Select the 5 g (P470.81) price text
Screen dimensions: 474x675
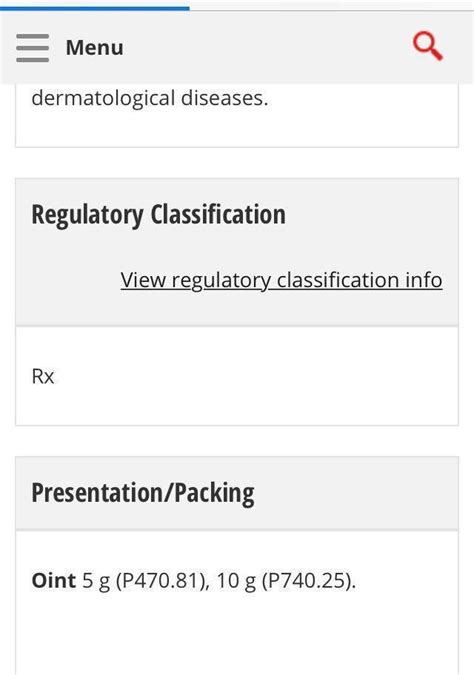point(145,581)
